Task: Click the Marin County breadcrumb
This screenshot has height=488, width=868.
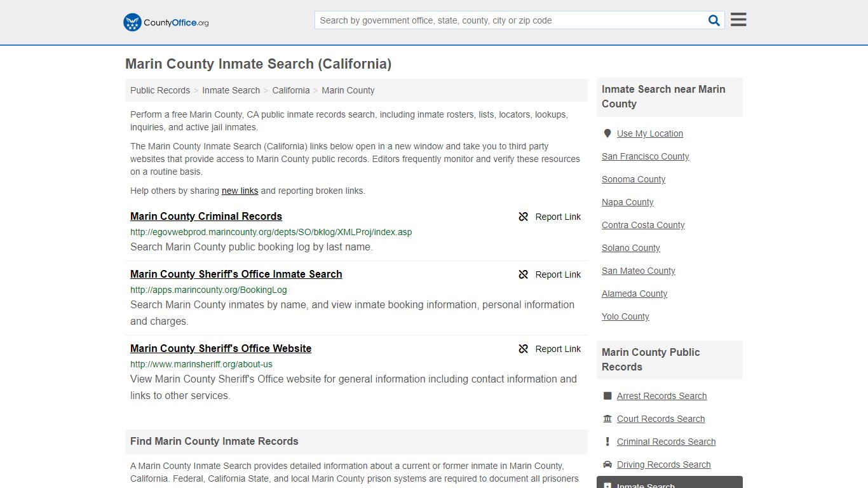Action: 348,90
